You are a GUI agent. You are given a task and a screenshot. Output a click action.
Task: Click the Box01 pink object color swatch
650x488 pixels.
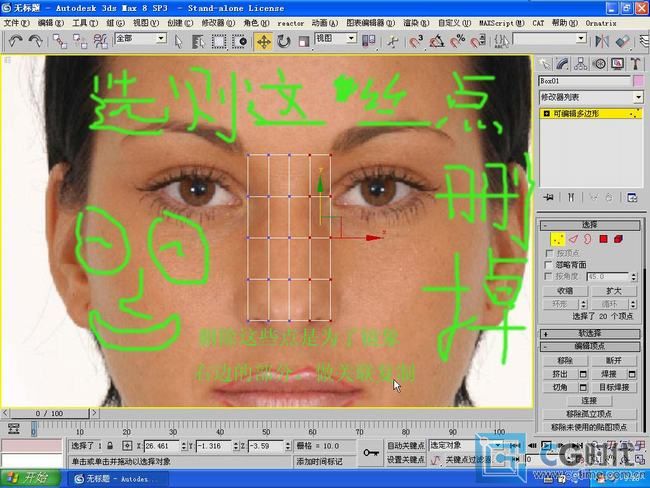(x=638, y=81)
